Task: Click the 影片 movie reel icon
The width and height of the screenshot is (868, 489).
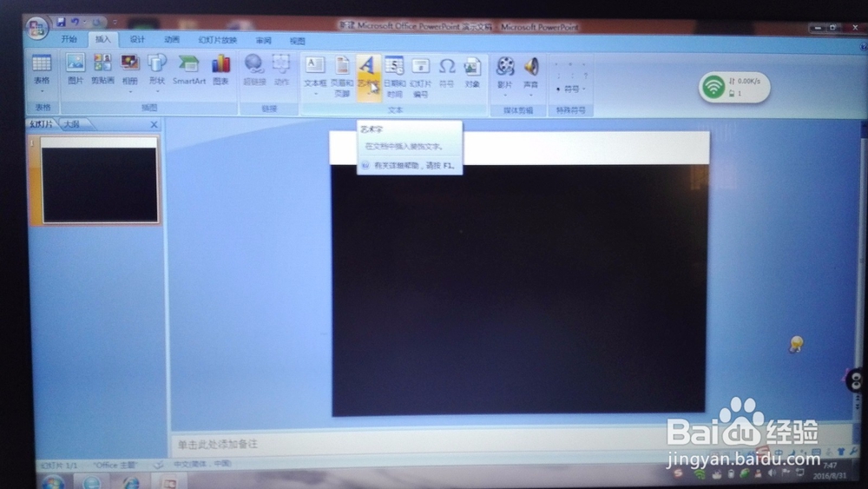Action: coord(504,67)
